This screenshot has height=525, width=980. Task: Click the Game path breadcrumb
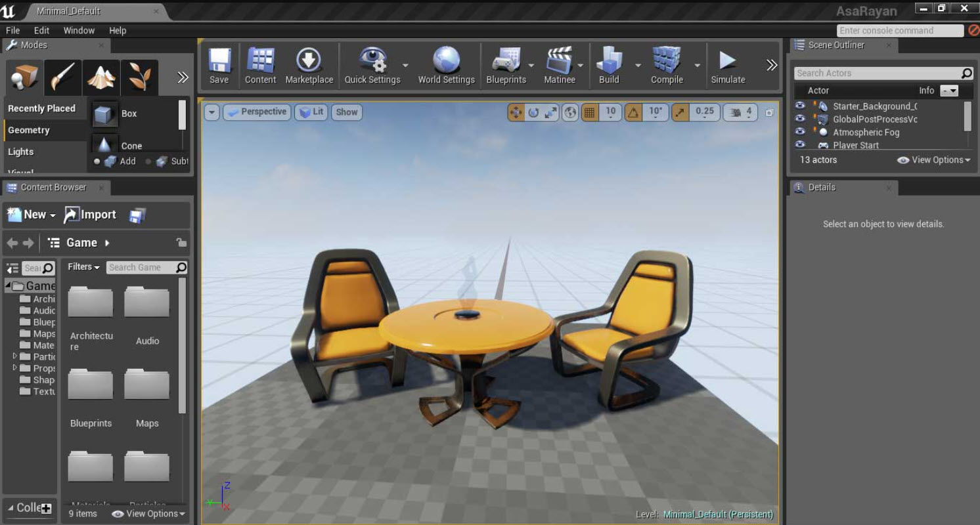click(81, 243)
